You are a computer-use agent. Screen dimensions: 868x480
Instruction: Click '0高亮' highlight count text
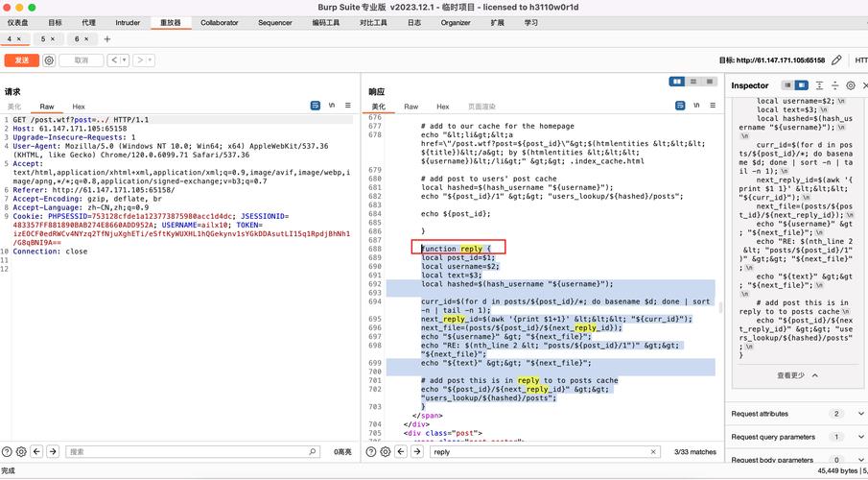(342, 452)
